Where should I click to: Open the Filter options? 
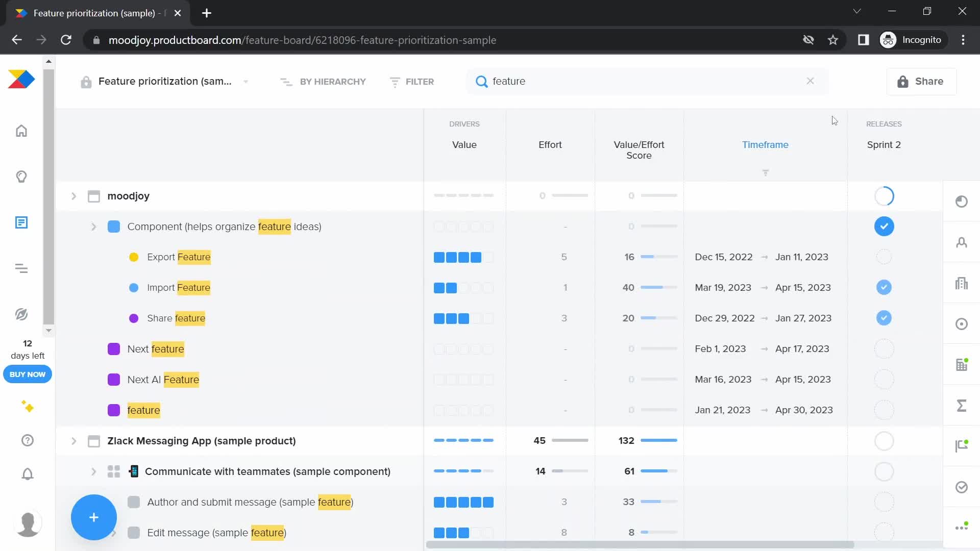pos(411,82)
